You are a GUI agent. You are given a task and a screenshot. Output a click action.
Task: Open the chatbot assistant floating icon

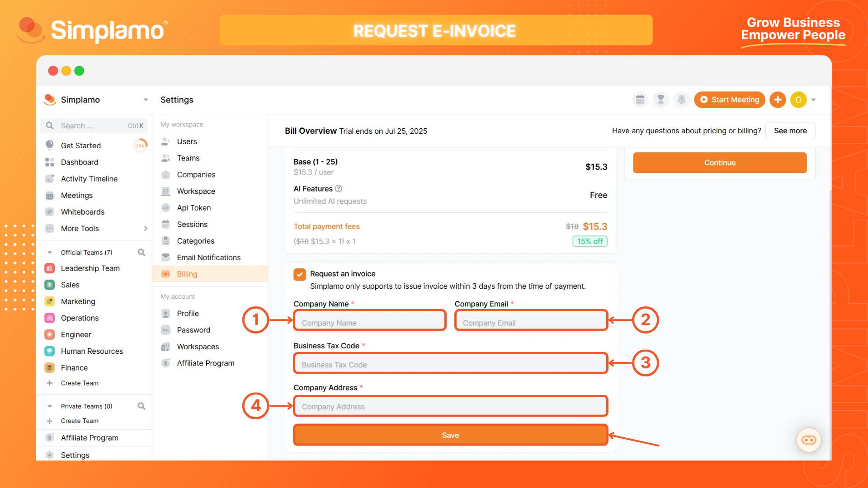click(x=808, y=440)
